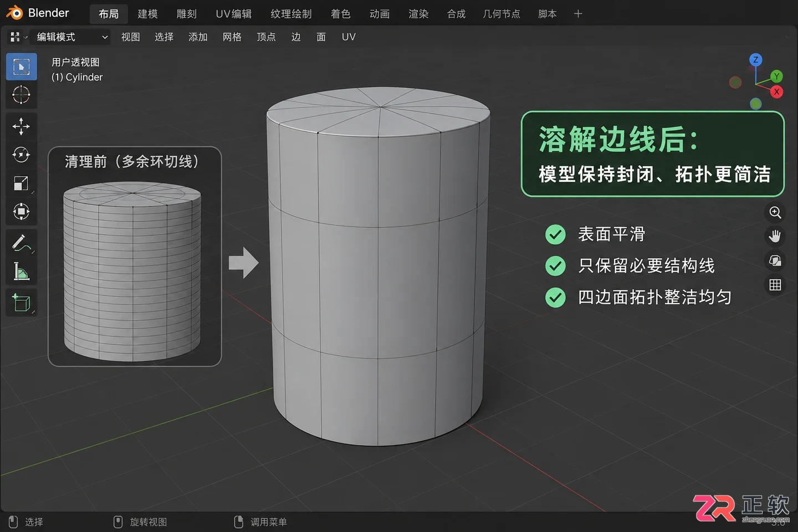Switch to the 动画 workspace tab
The height and width of the screenshot is (532, 798).
coord(380,14)
